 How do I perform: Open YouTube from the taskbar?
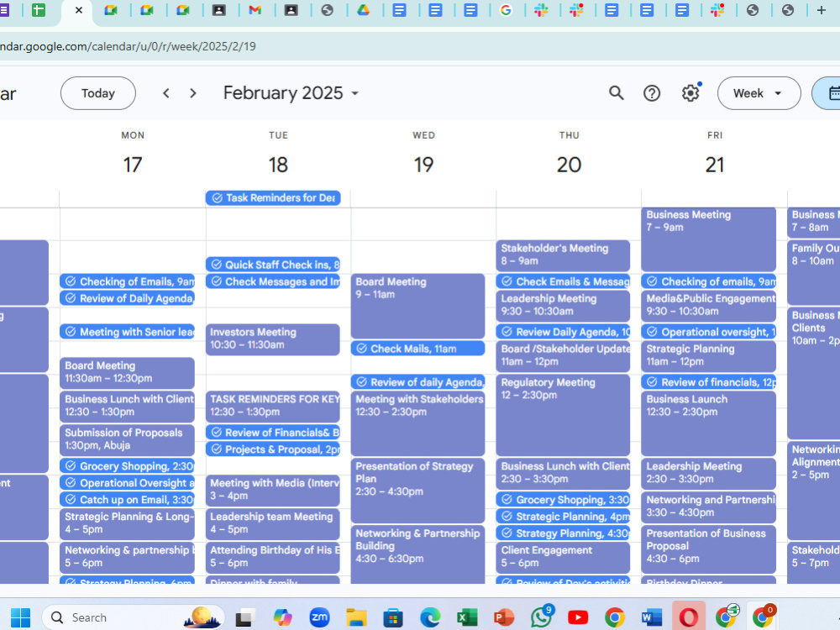coord(578,617)
